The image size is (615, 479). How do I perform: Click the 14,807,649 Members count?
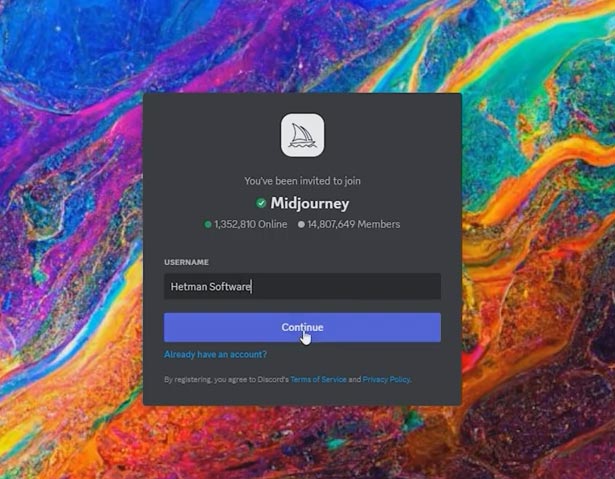349,224
